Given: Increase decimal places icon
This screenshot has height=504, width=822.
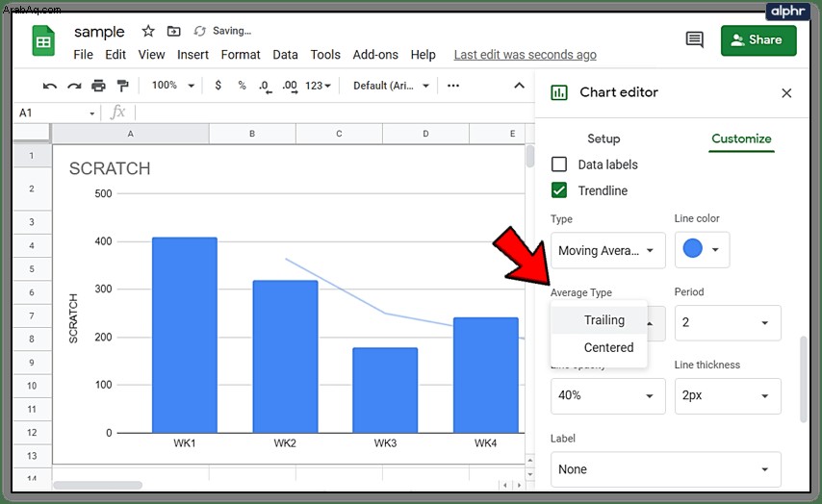Looking at the screenshot, I should (x=290, y=87).
